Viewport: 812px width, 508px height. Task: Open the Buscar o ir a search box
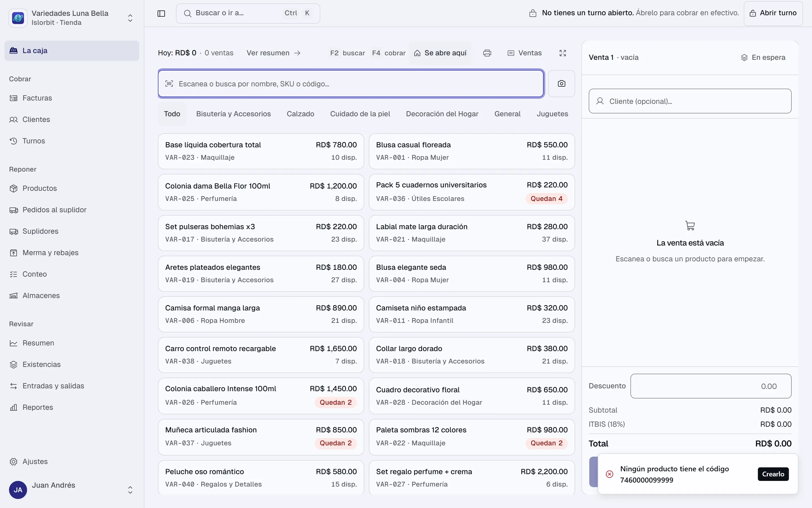point(248,14)
